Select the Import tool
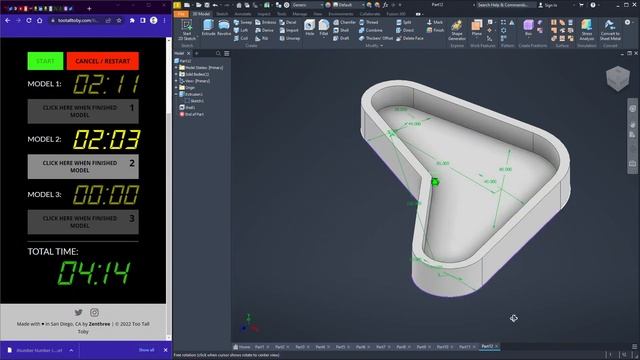The width and height of the screenshot is (640, 360). 289,30
